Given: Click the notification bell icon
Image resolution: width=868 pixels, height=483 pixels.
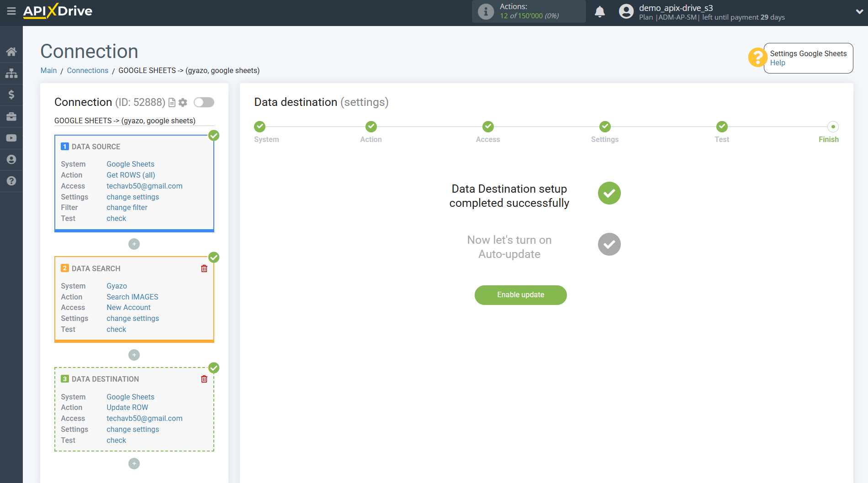Looking at the screenshot, I should 600,12.
